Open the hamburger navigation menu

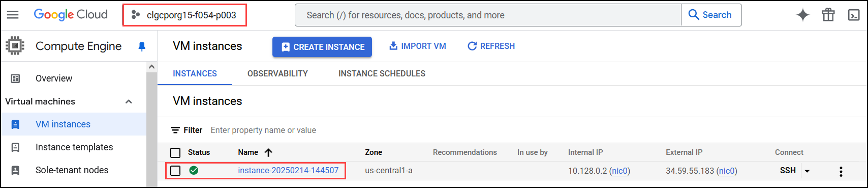tap(13, 15)
